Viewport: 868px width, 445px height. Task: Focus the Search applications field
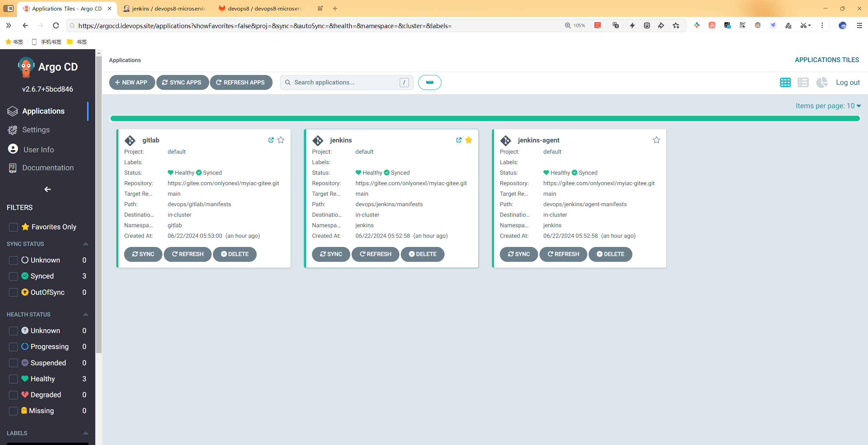pos(347,82)
